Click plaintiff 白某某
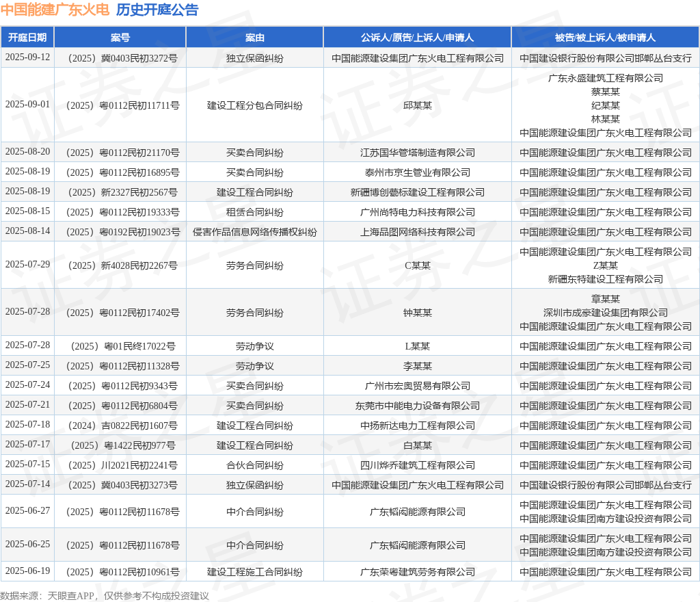700x602 pixels. [418, 446]
